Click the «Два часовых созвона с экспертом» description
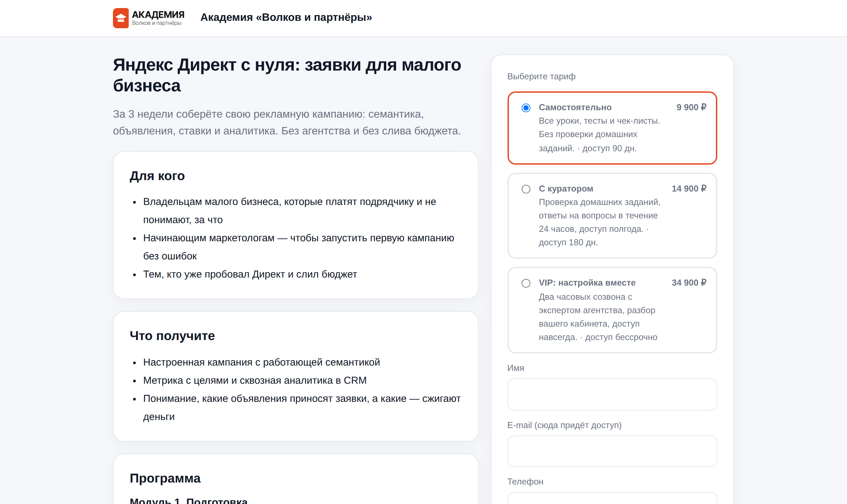 [x=598, y=317]
